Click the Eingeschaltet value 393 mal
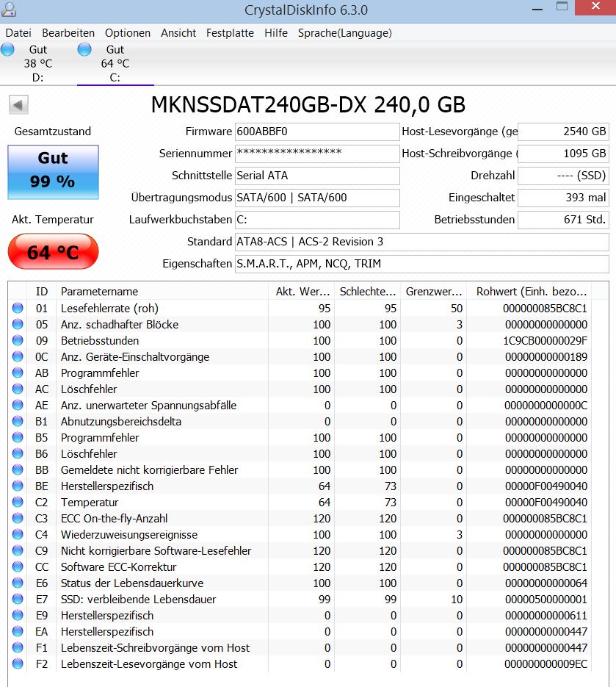 coord(563,198)
